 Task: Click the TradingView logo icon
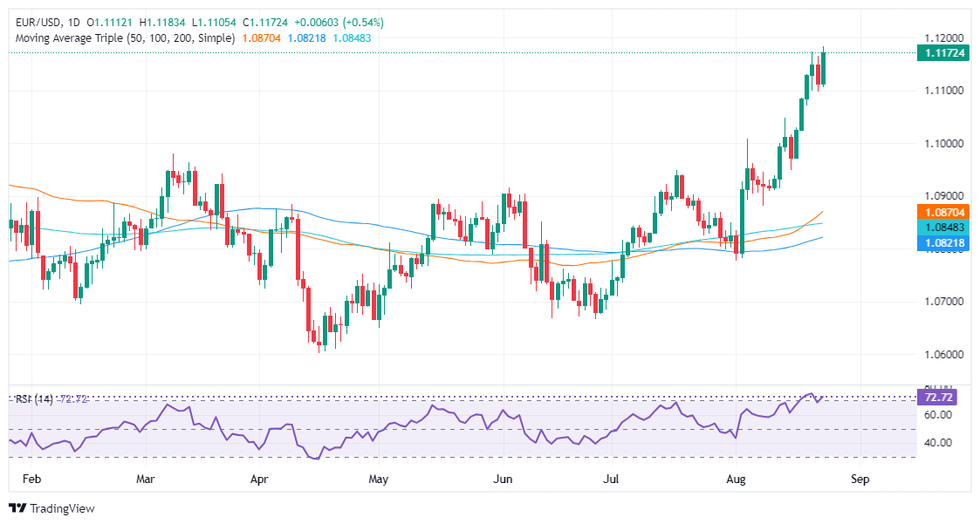pyautogui.click(x=17, y=508)
